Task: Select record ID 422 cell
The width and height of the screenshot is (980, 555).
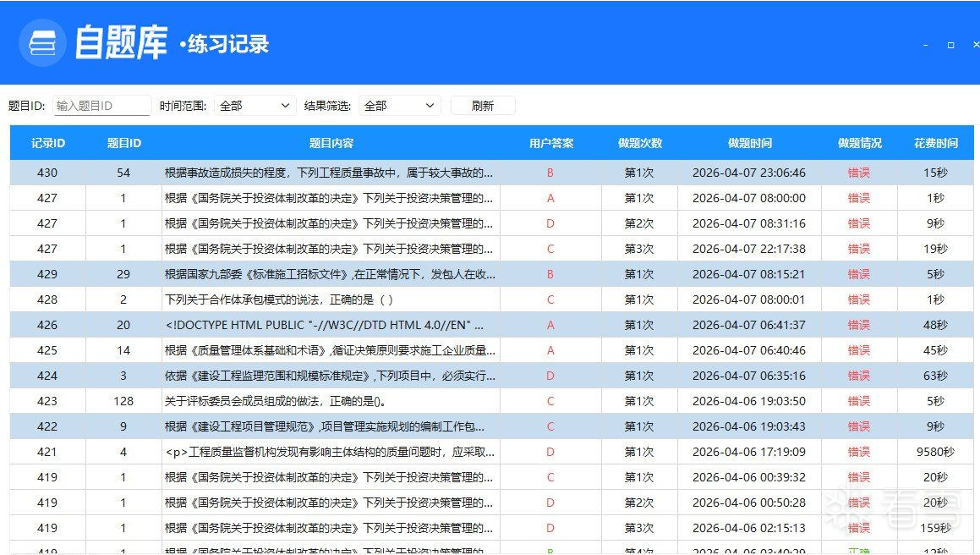Action: [47, 426]
